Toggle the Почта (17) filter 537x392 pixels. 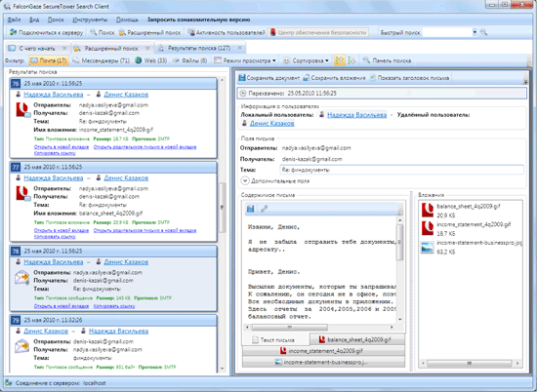(x=49, y=60)
